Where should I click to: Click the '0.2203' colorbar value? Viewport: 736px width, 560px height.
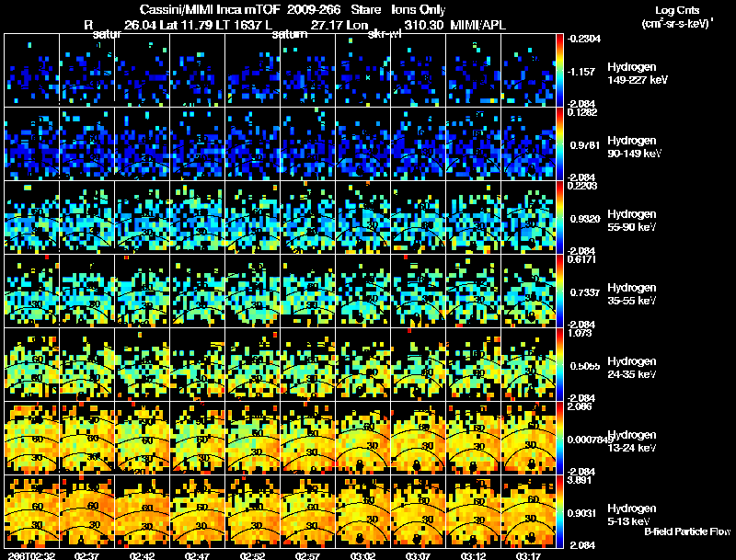(582, 186)
